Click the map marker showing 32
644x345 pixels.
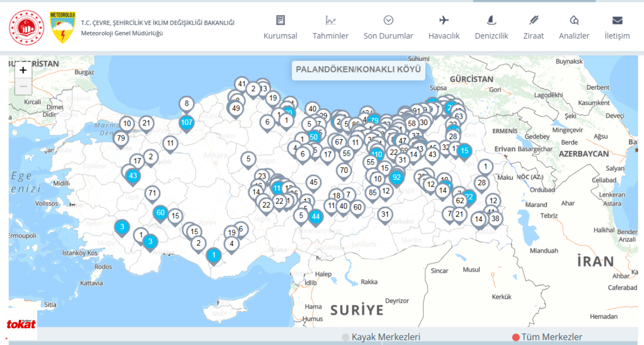pos(445,147)
